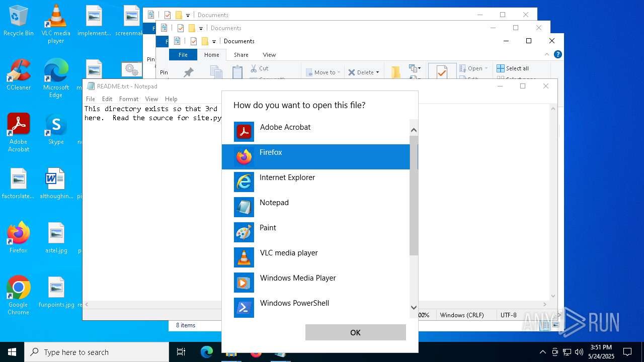Open the Windows Start menu
This screenshot has width=644, height=362.
point(12,352)
